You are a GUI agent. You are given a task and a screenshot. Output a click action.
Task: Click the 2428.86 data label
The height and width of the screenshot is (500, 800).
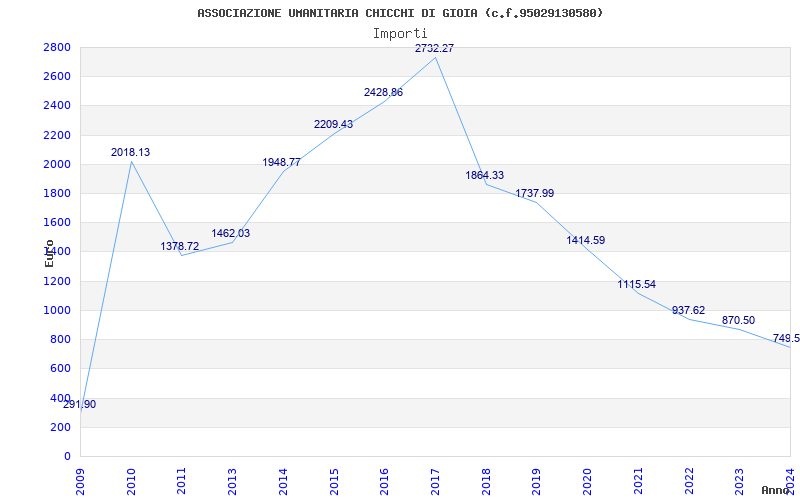tap(383, 92)
